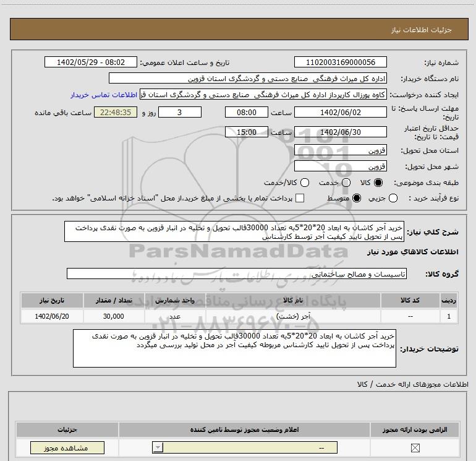Click the need number field 1102003169000056

(340, 62)
